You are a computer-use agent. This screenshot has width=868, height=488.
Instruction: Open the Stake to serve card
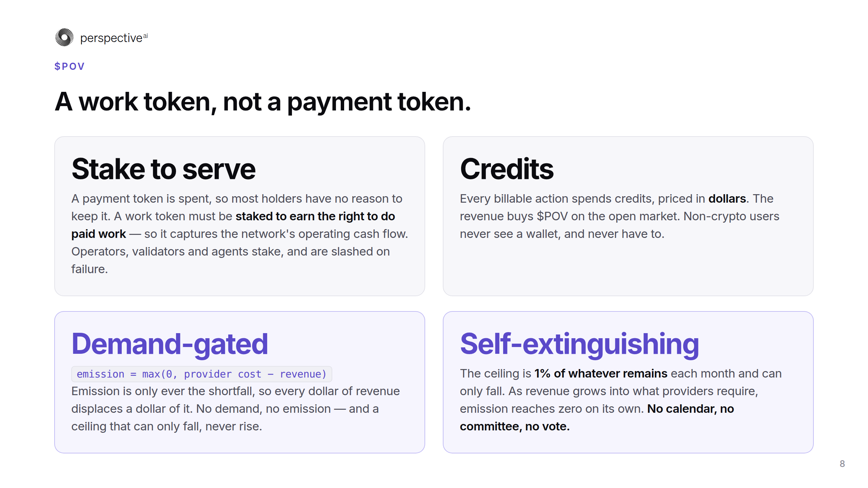[240, 216]
